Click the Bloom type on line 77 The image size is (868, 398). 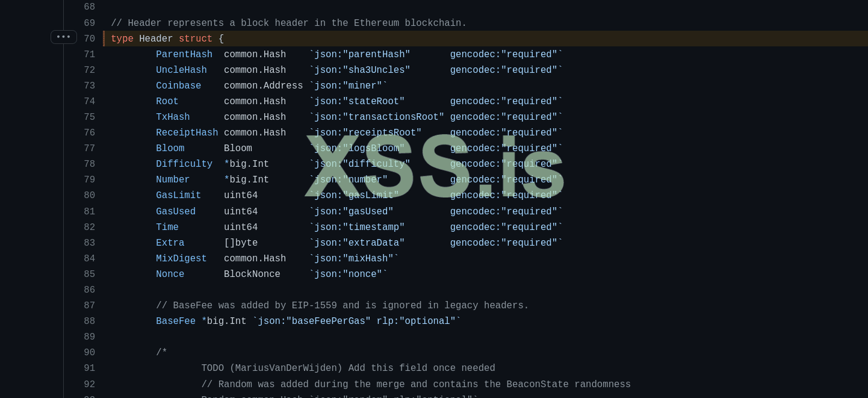[238, 149]
